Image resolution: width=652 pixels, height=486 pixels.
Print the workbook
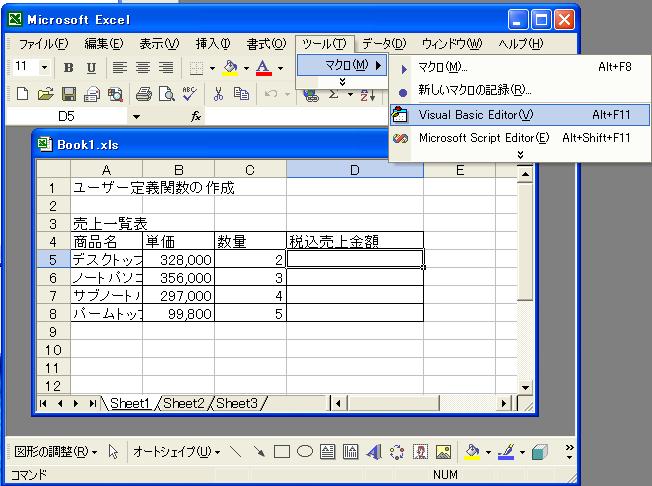coord(144,94)
